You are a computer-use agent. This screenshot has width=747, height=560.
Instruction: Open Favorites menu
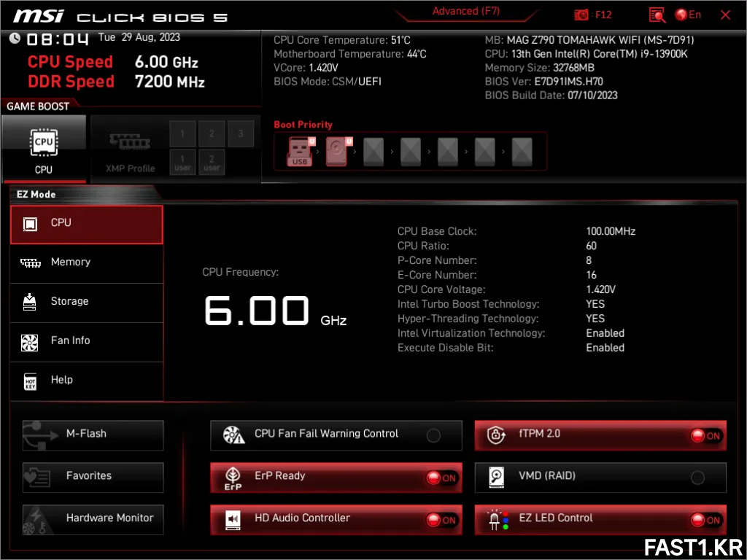(93, 478)
